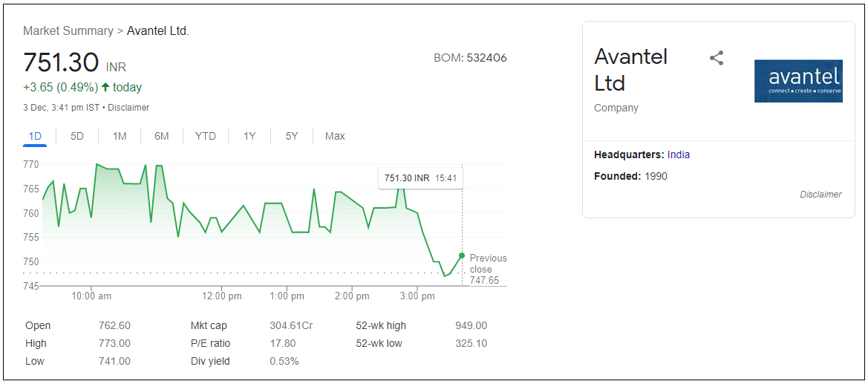
Task: Click the 3:00 pm axis label
Action: [417, 296]
